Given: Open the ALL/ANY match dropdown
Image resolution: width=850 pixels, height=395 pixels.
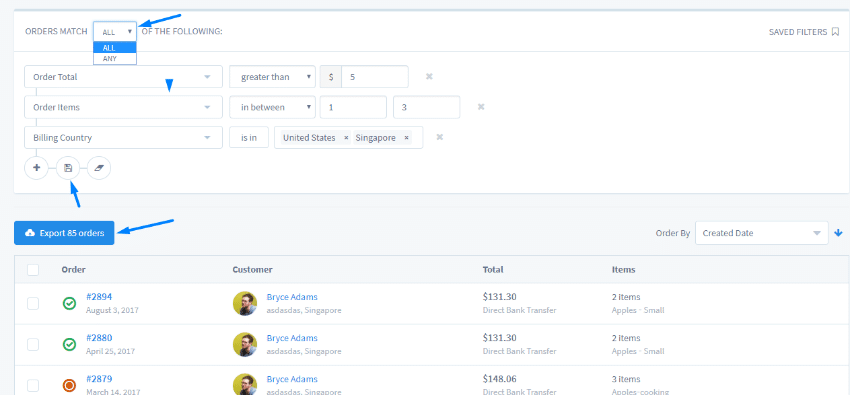Looking at the screenshot, I should tap(115, 32).
